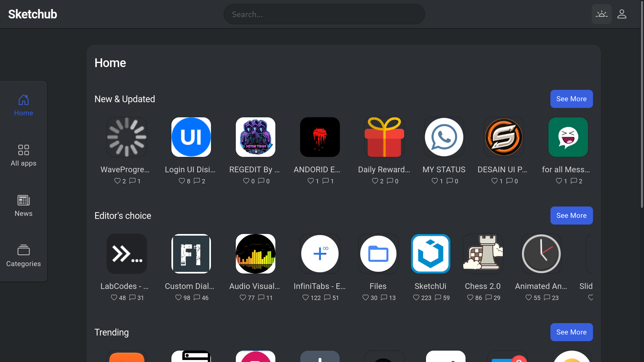This screenshot has width=644, height=362.
Task: Open the Chess 2.0 rook icon
Action: [483, 254]
